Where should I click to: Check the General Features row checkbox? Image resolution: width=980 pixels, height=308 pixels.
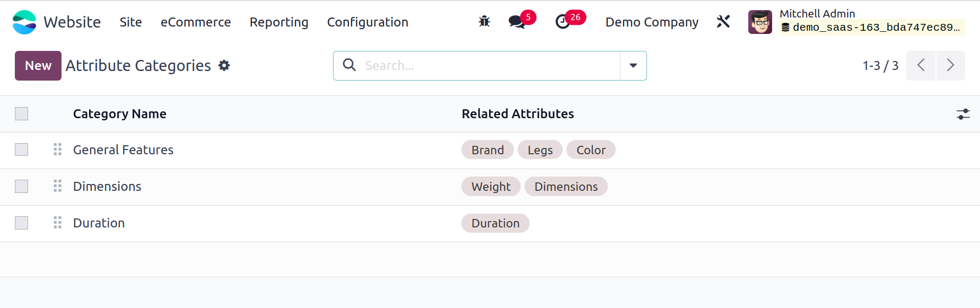click(x=22, y=150)
